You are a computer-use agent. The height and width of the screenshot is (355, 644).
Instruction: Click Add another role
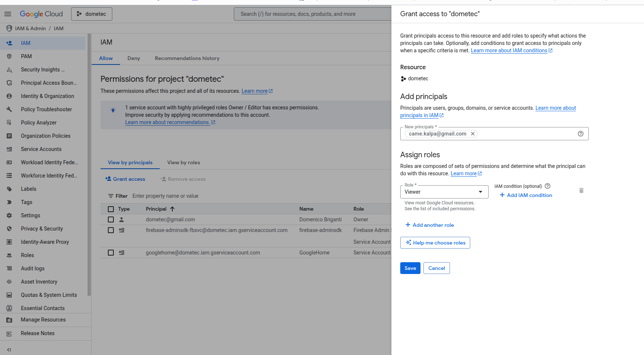(429, 225)
